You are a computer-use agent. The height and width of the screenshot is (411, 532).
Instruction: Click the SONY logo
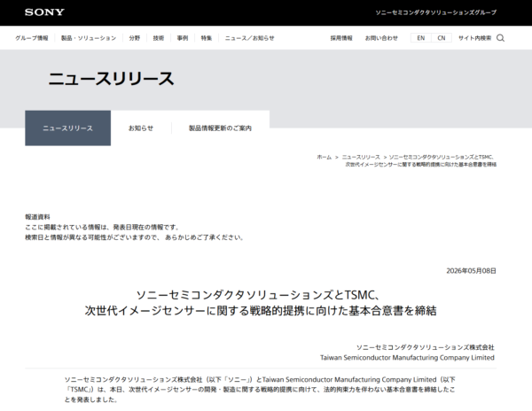tap(44, 12)
